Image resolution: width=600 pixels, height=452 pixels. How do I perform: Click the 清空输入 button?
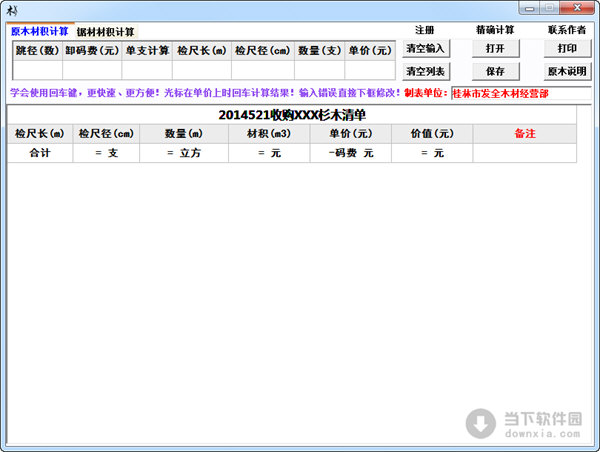(x=426, y=49)
